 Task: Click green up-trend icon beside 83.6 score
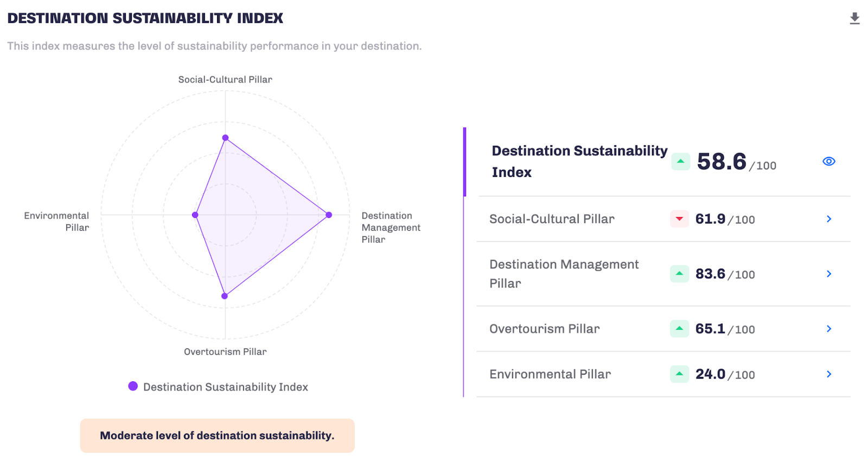click(679, 273)
